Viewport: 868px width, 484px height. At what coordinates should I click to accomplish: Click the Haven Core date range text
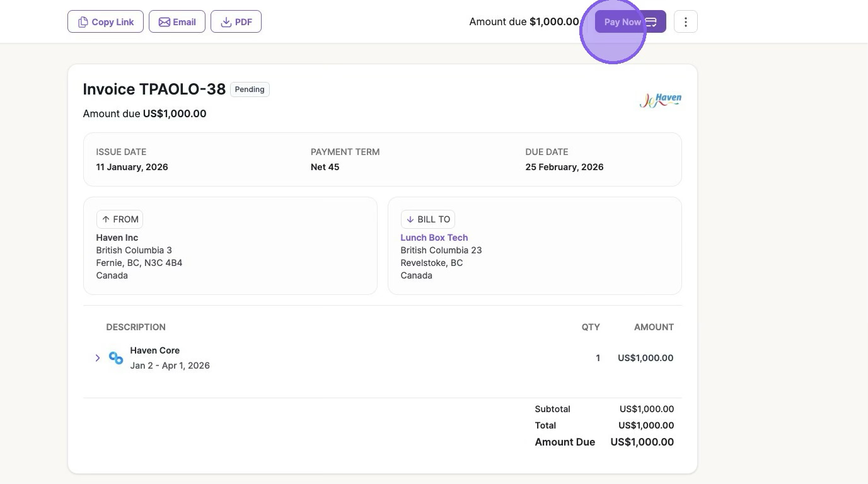[x=170, y=366]
